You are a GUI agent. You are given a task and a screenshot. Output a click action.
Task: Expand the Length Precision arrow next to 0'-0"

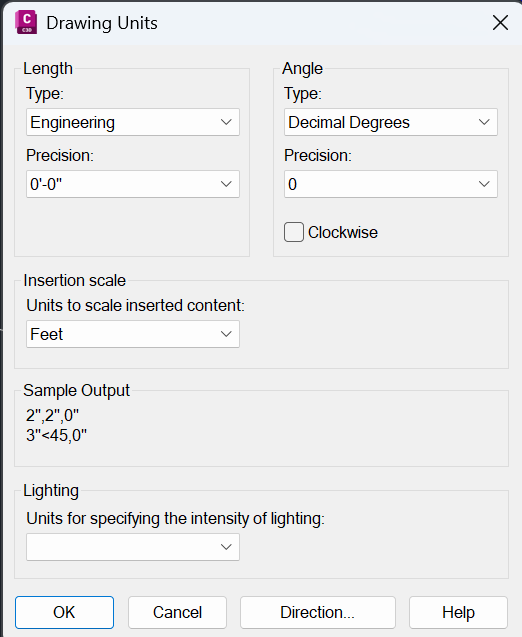(x=226, y=184)
